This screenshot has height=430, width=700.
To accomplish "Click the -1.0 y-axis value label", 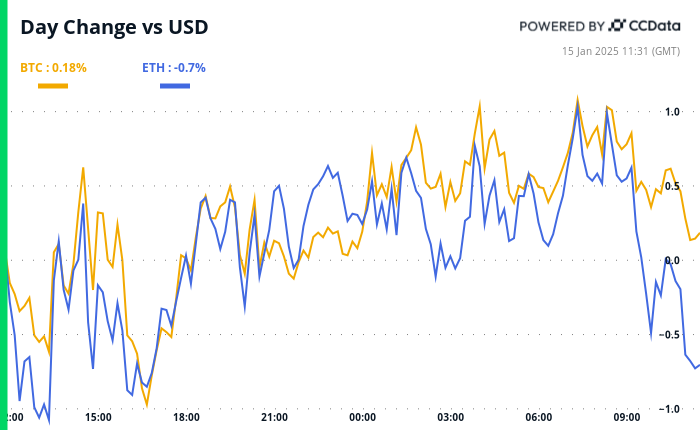I will coord(670,408).
